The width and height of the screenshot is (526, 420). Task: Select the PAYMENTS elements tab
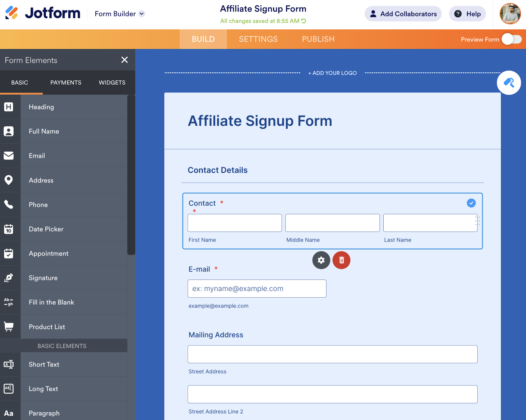[66, 83]
